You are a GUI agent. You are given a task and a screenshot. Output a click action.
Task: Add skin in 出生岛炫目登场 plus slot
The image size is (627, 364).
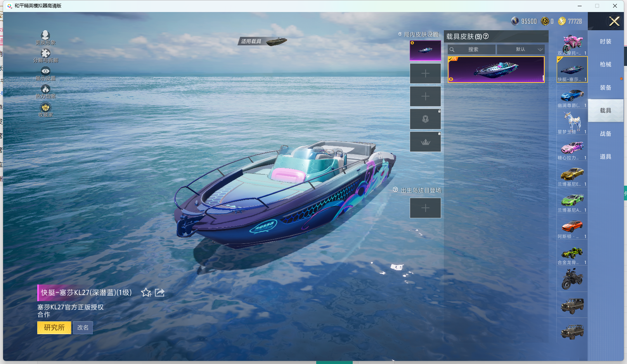click(x=425, y=208)
